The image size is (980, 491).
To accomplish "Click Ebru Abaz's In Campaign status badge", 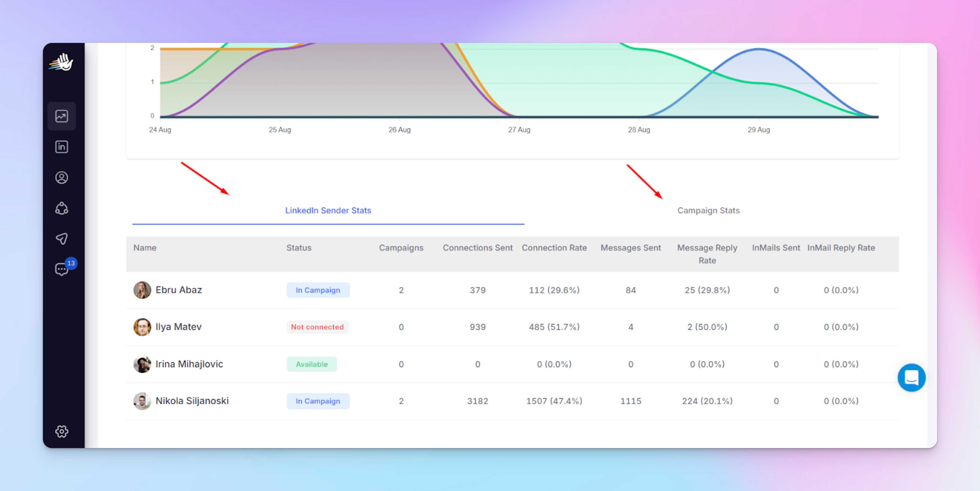I will click(x=318, y=290).
